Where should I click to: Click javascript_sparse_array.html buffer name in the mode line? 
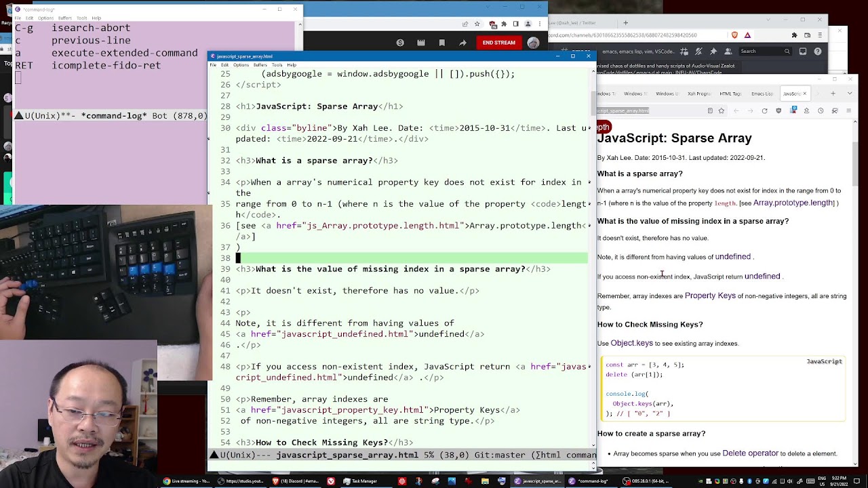(x=347, y=455)
